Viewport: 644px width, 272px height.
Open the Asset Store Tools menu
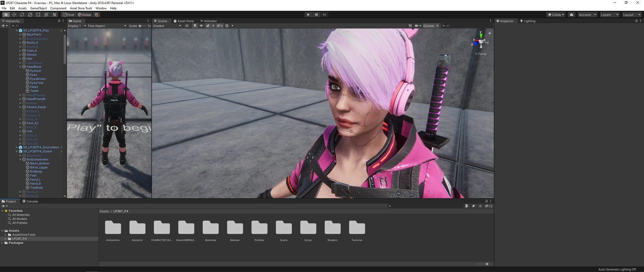[x=81, y=8]
